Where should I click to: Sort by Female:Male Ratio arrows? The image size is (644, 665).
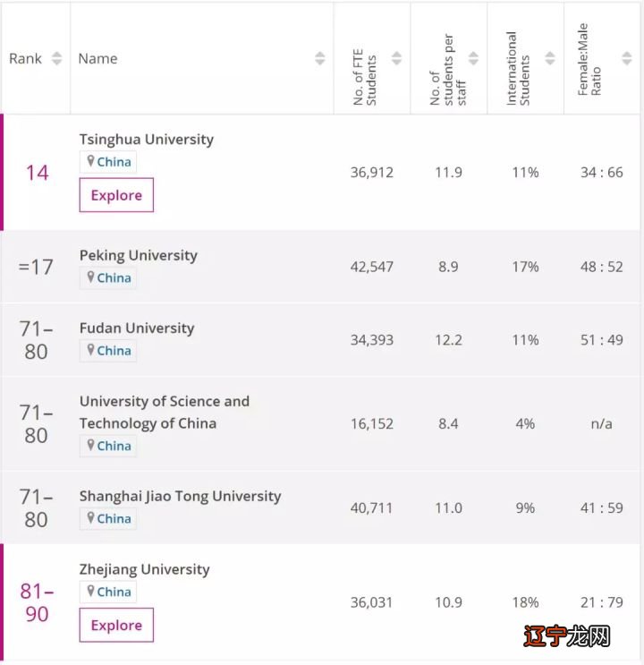click(x=624, y=59)
